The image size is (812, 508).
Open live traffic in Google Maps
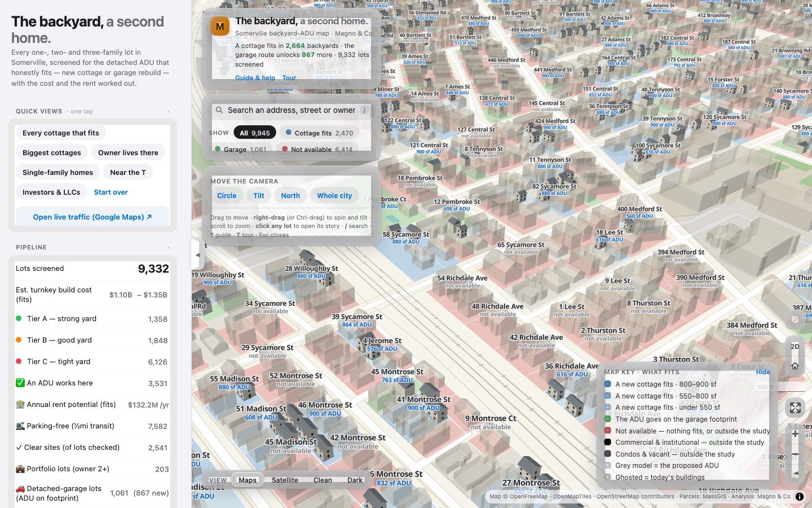(92, 217)
